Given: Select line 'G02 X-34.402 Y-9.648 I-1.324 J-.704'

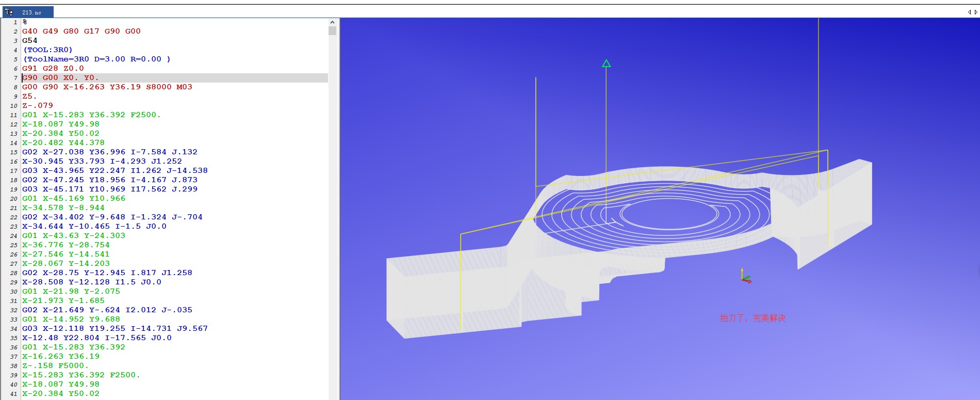Looking at the screenshot, I should (112, 217).
